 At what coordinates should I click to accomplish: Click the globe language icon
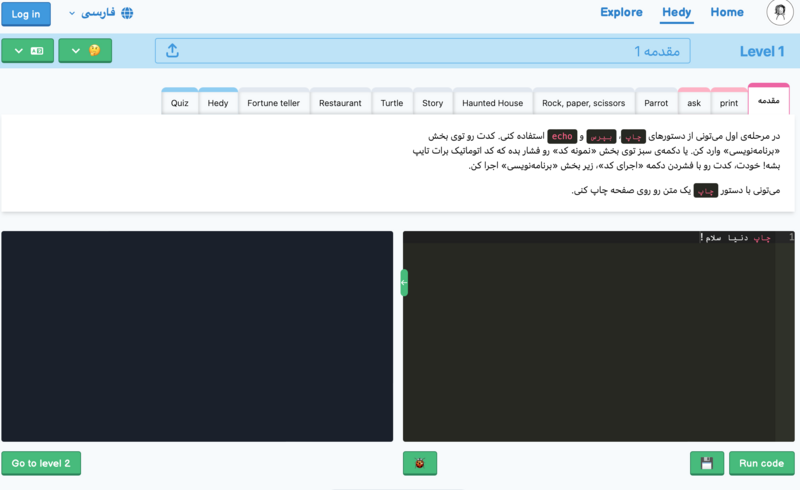(x=126, y=14)
